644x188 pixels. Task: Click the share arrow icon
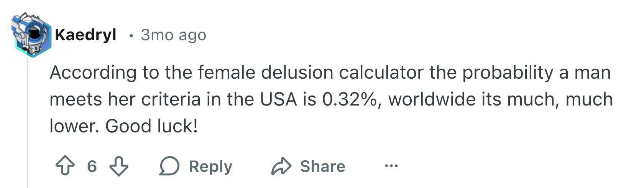[x=282, y=167]
